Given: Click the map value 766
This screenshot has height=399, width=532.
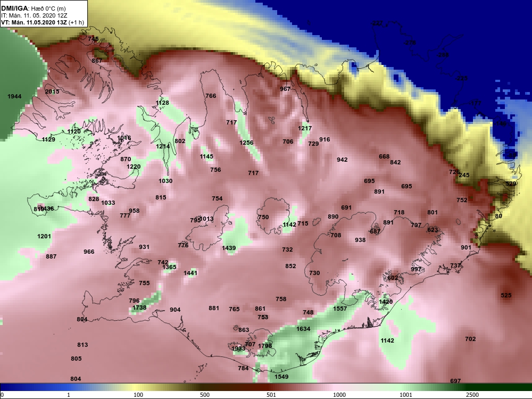Looking at the screenshot, I should pos(211,96).
